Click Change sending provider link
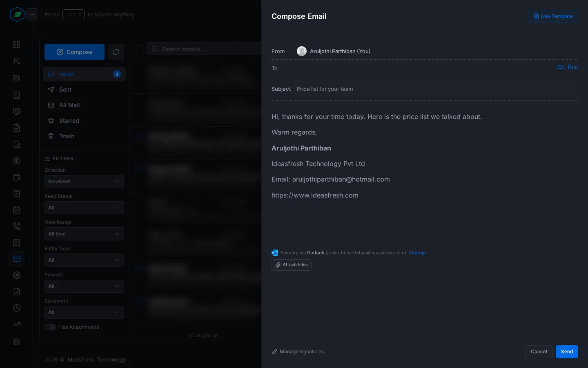 [417, 253]
